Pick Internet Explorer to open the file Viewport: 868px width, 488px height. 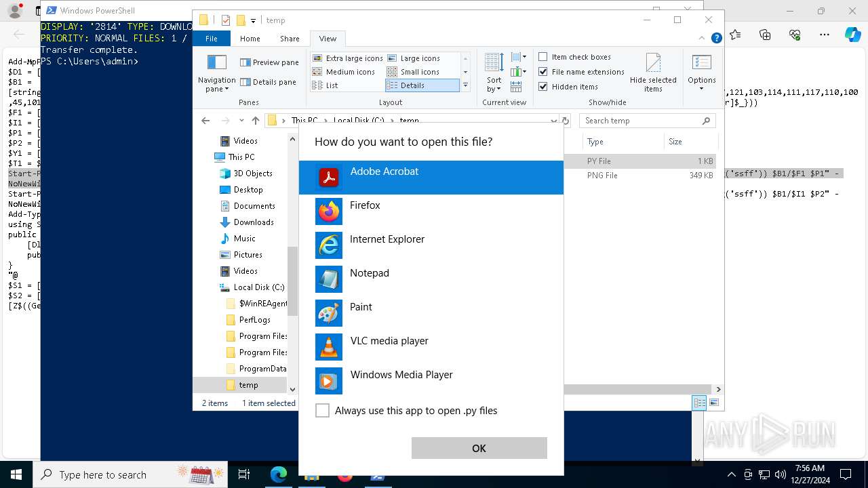point(431,245)
